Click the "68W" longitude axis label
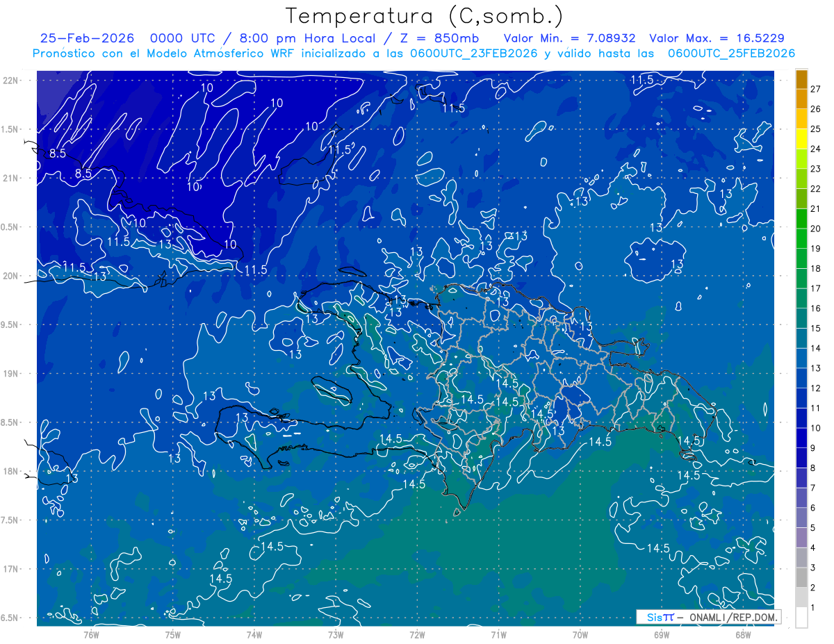Screen dimensions: 834x644 click(743, 635)
